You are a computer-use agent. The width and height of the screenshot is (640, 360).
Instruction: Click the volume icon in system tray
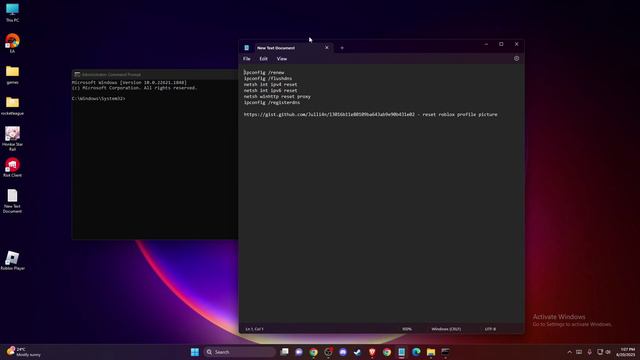[608, 352]
